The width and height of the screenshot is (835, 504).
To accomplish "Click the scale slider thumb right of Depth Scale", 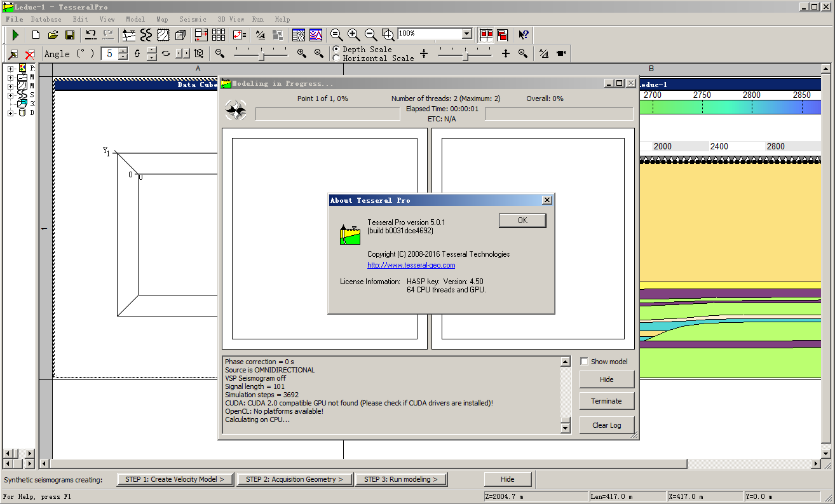I will point(466,56).
